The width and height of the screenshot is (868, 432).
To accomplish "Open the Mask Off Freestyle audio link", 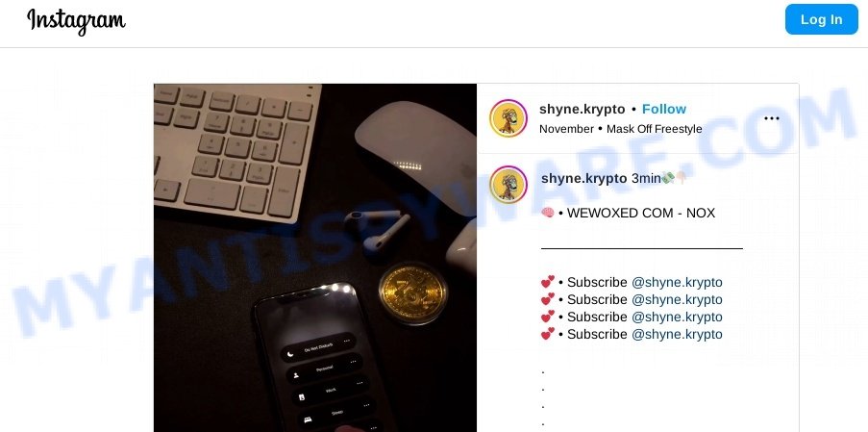I will (655, 129).
